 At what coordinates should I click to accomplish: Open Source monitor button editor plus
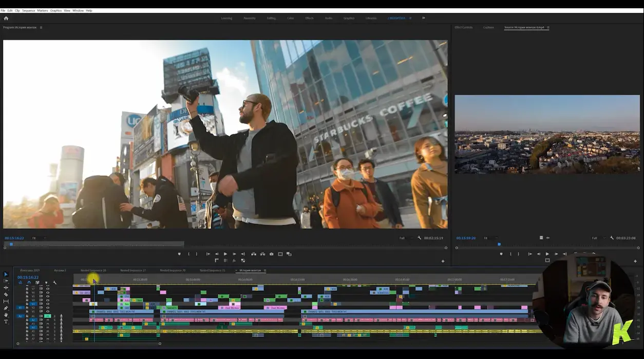(636, 261)
